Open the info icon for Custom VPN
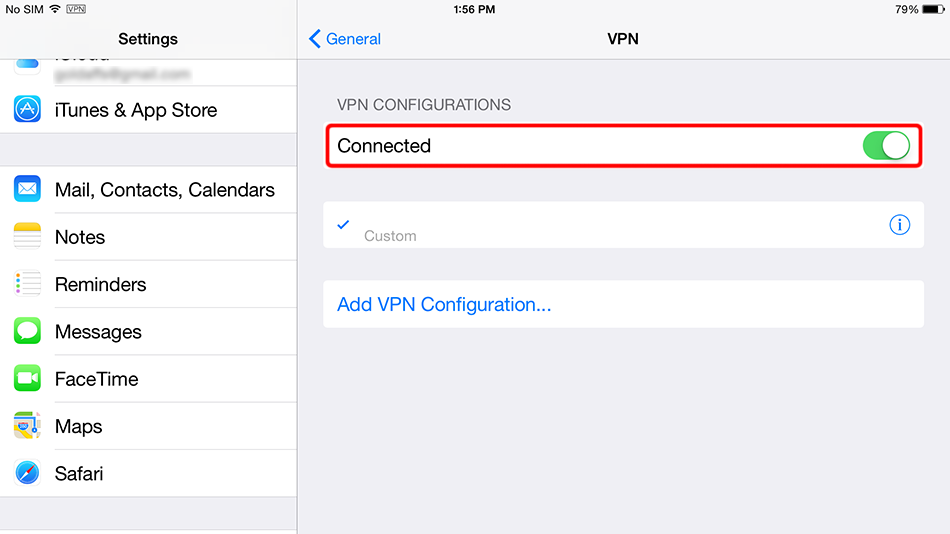The height and width of the screenshot is (534, 950). coord(899,225)
